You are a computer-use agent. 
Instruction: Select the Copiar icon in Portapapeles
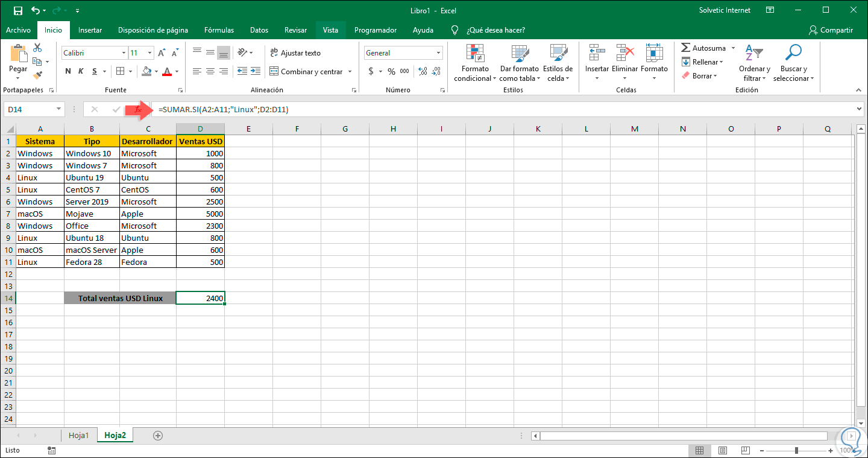point(38,61)
